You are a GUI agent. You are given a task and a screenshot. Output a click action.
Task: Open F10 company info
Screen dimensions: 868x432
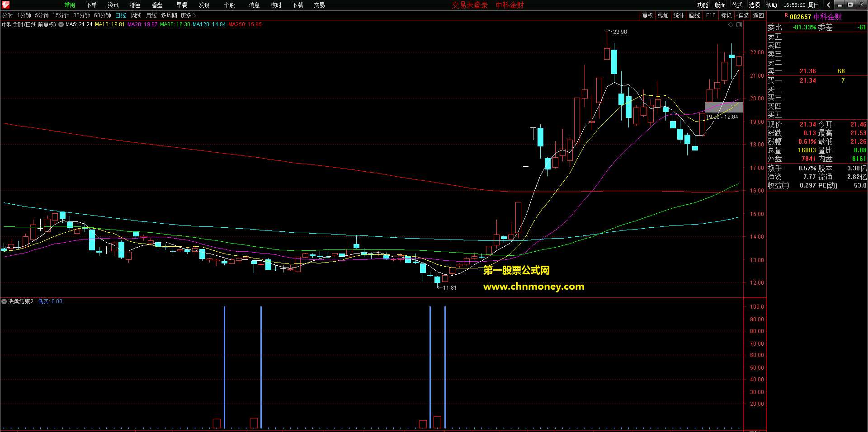[711, 15]
